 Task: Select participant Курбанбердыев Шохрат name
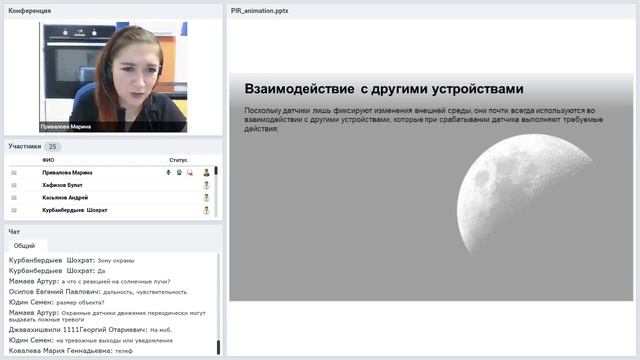click(75, 210)
